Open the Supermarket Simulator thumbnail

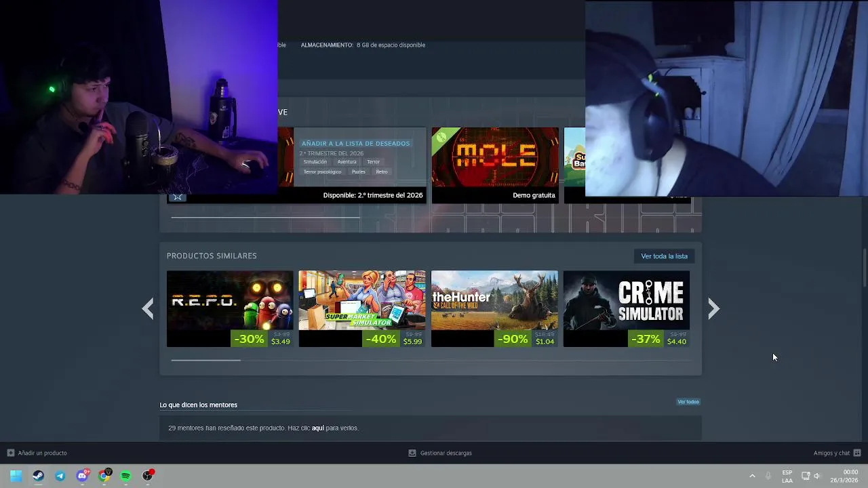click(x=362, y=301)
